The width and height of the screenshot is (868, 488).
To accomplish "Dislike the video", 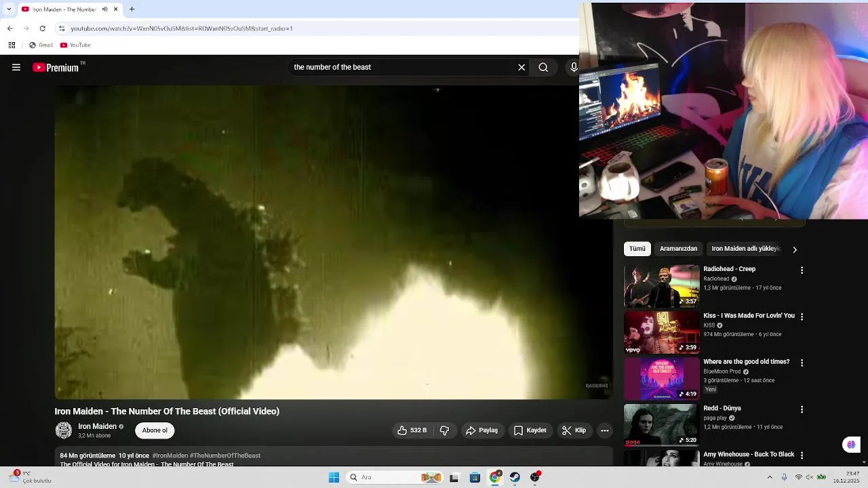I will tap(445, 430).
